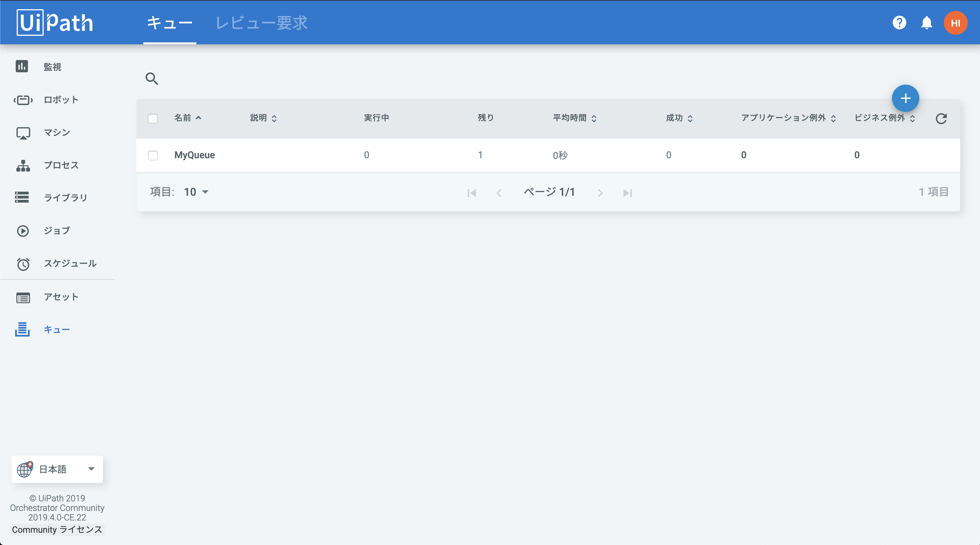
Task: Click the プロセス process hierarchy icon
Action: [x=23, y=165]
